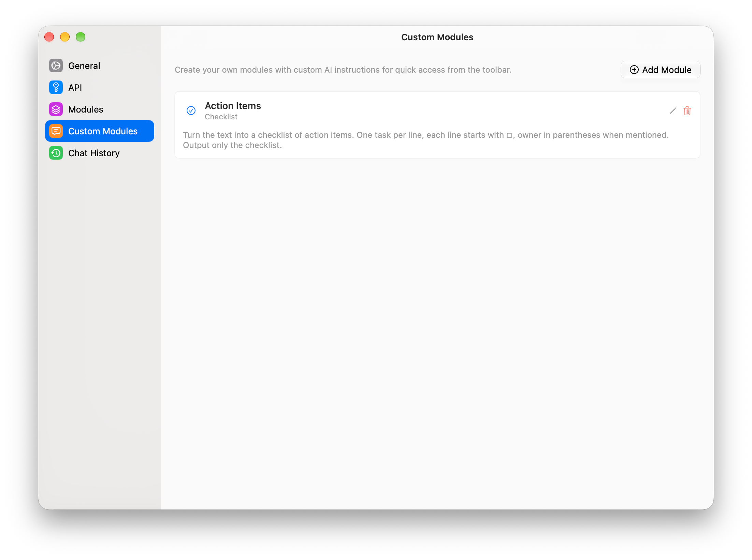Close the window with red button
This screenshot has height=560, width=752.
click(x=49, y=37)
